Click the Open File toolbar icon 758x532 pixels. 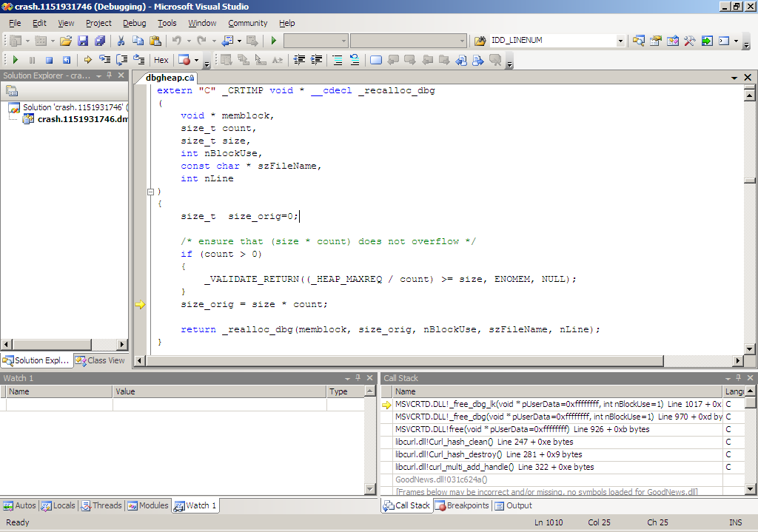(x=66, y=41)
